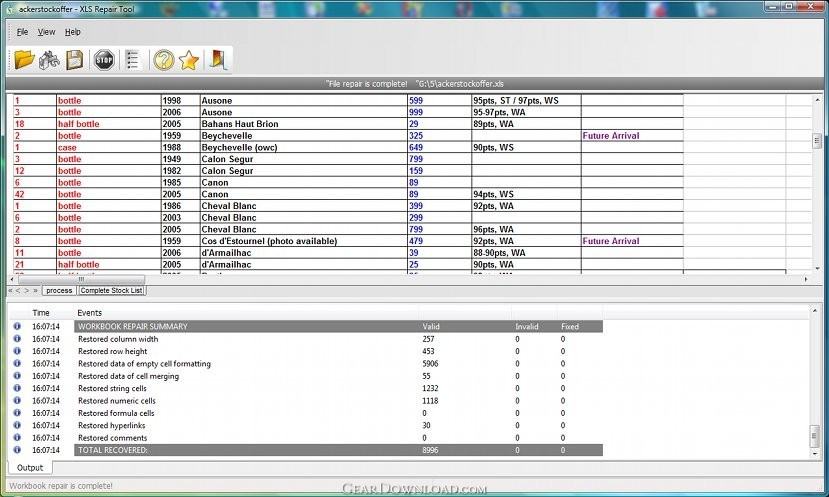Viewport: 829px width, 497px height.
Task: Click info icon beside Restored comments
Action: [17, 437]
